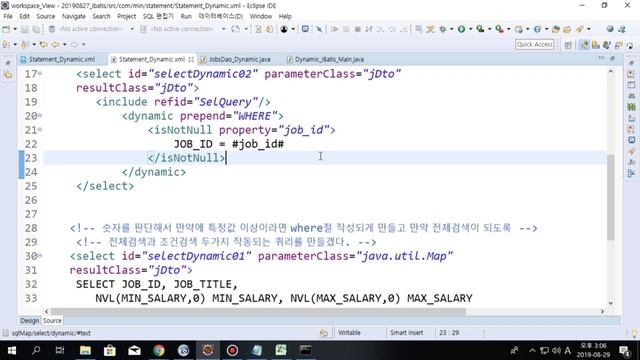
Task: Click the Smart Insert status bar entry
Action: [407, 333]
